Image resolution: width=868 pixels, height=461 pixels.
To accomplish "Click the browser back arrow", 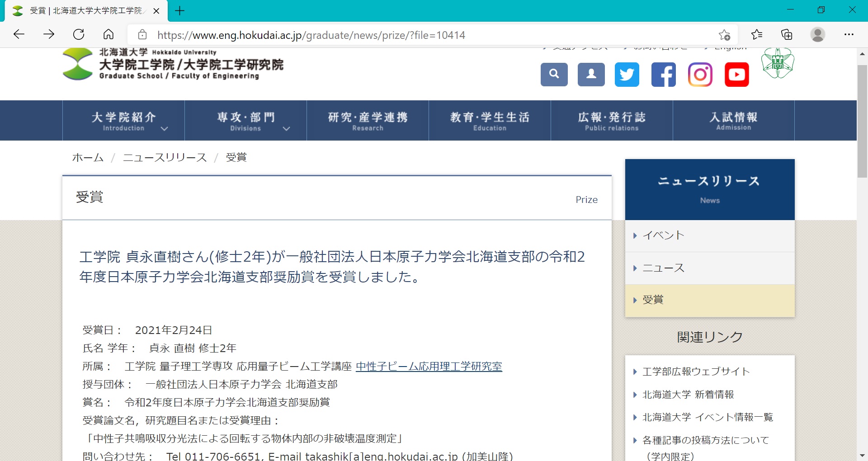I will (19, 34).
